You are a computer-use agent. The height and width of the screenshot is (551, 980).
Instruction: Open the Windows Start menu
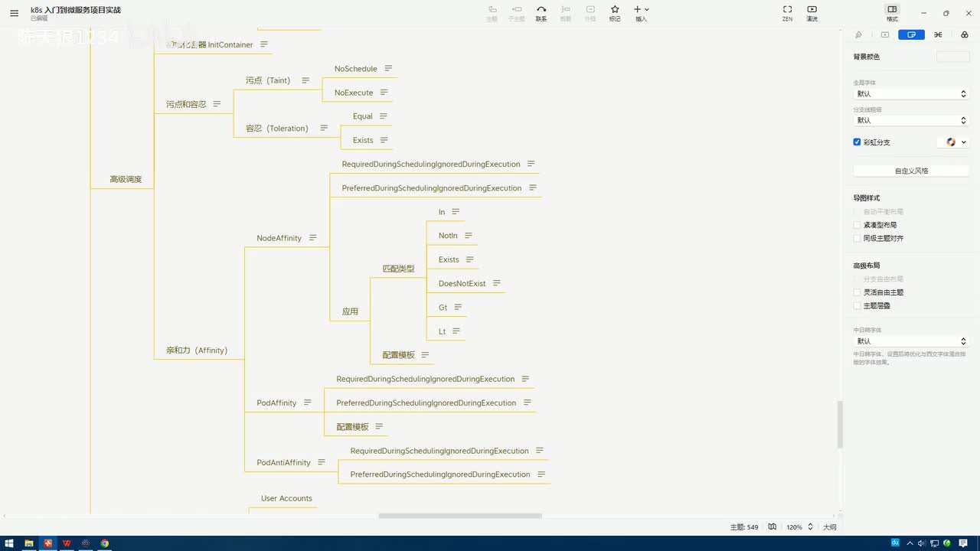click(9, 543)
